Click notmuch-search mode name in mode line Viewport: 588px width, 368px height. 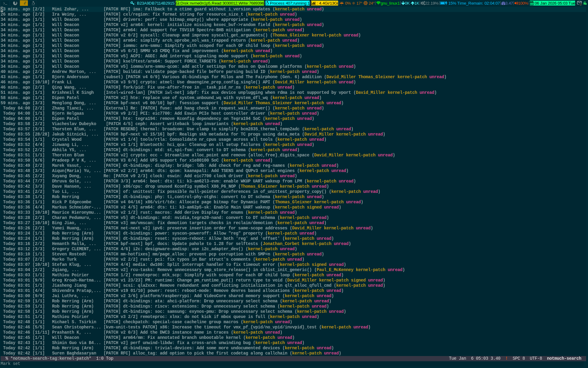(x=564, y=358)
